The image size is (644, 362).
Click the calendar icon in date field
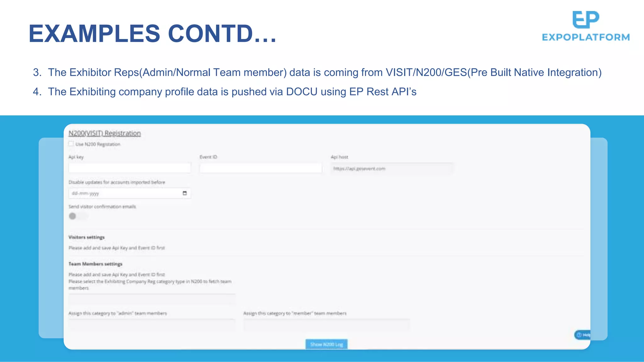click(x=185, y=193)
